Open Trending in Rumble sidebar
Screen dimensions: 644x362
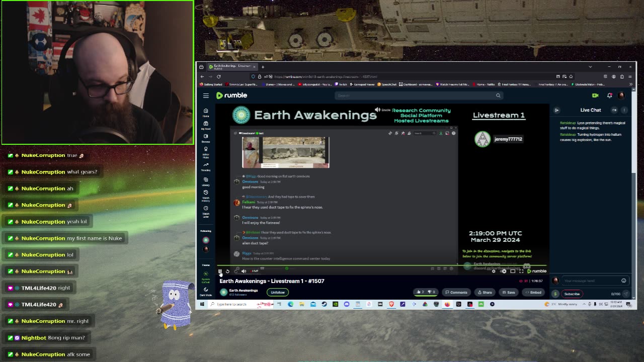point(206,166)
